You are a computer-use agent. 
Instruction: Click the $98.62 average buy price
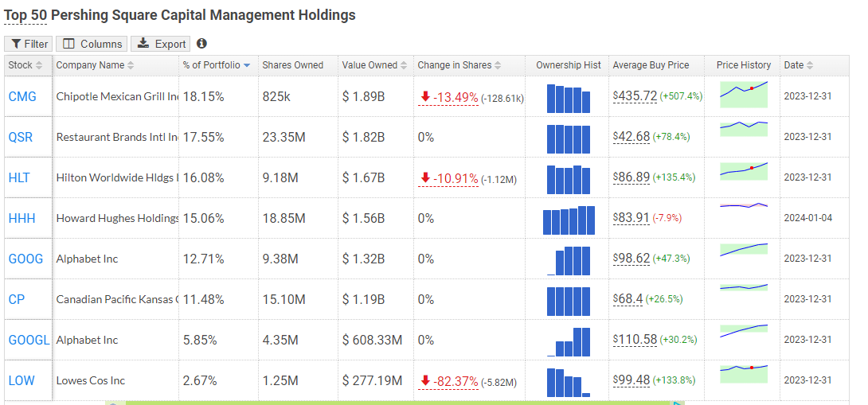[x=631, y=259]
